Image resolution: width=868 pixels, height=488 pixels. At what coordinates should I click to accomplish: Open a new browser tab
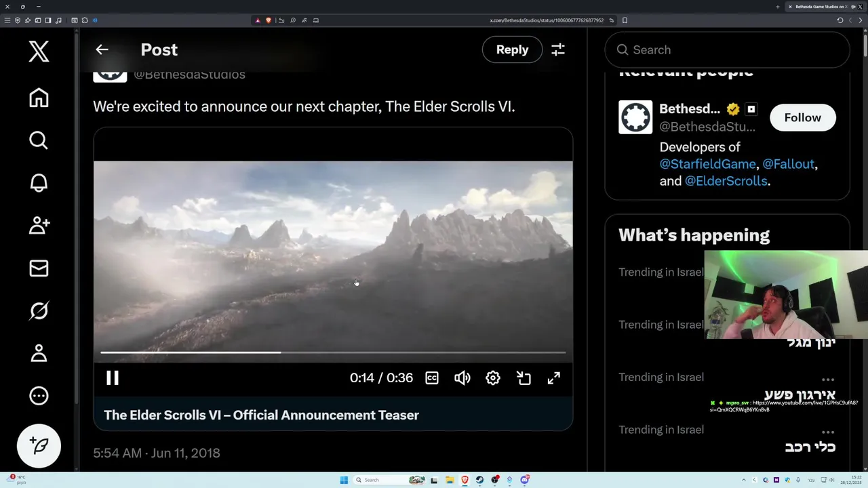point(778,7)
